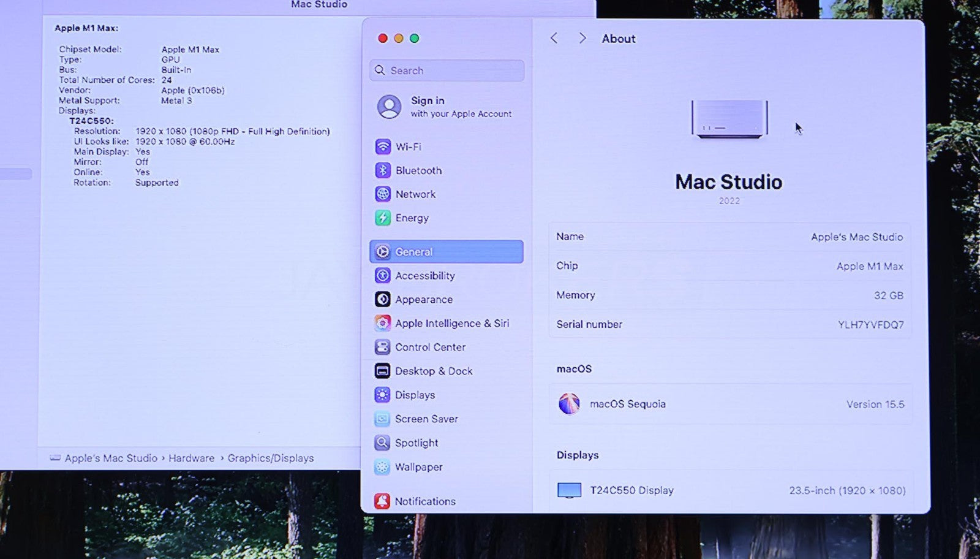Open Spotlight magnifier icon
This screenshot has height=559, width=980.
point(383,443)
